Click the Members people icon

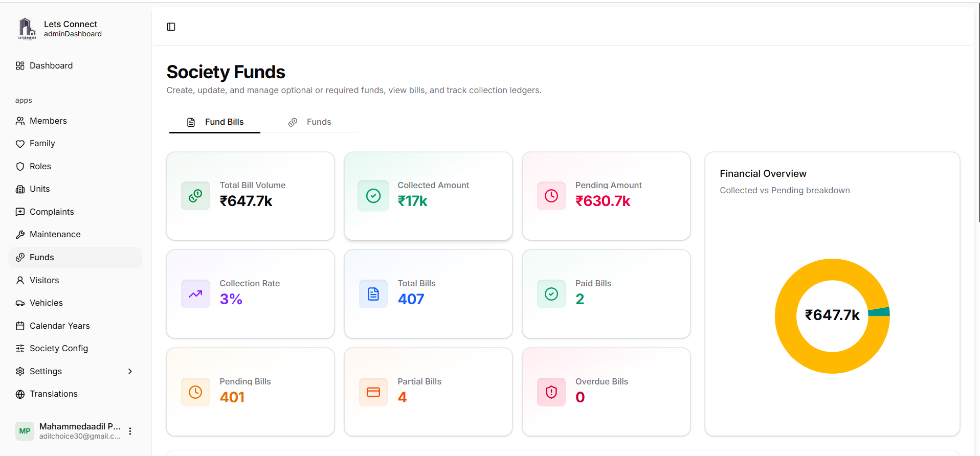[20, 121]
